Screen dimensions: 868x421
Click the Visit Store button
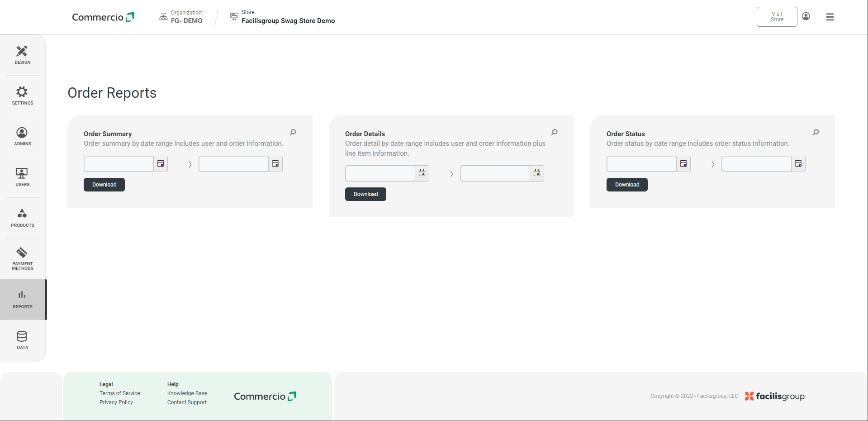[x=777, y=17]
